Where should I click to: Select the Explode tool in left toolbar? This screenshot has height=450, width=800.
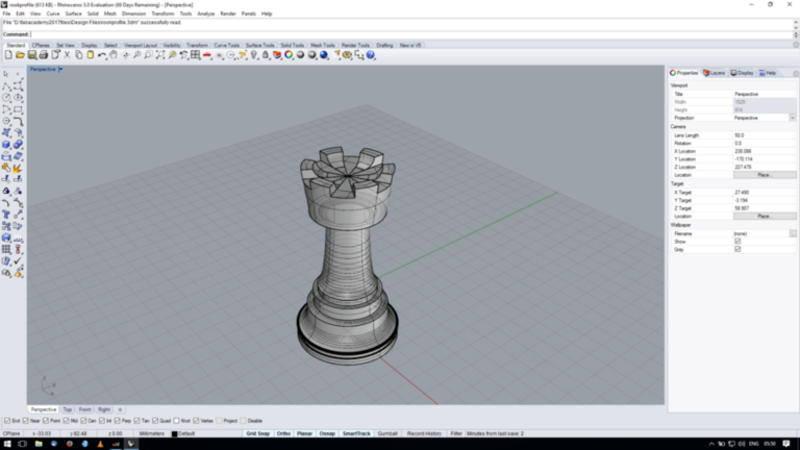click(x=18, y=168)
